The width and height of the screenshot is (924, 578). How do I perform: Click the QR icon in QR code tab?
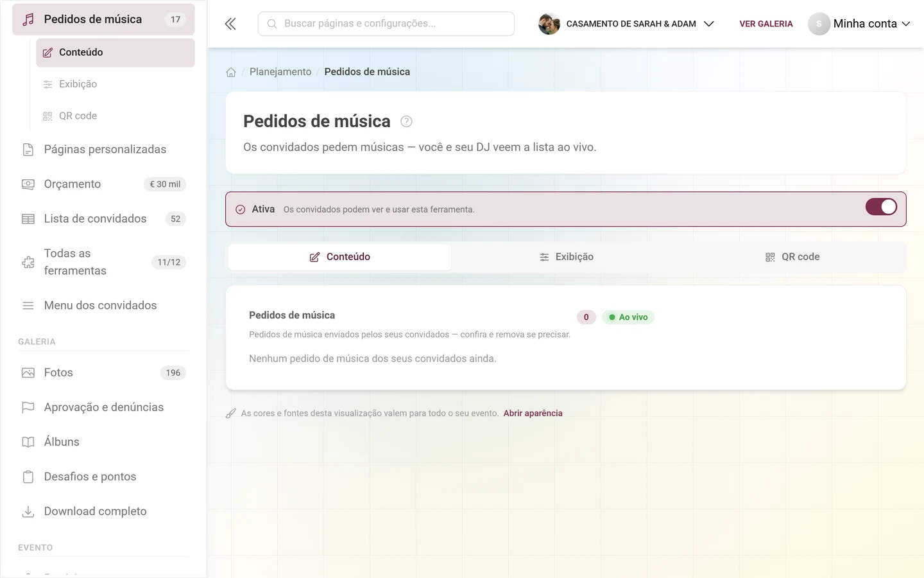coord(770,257)
